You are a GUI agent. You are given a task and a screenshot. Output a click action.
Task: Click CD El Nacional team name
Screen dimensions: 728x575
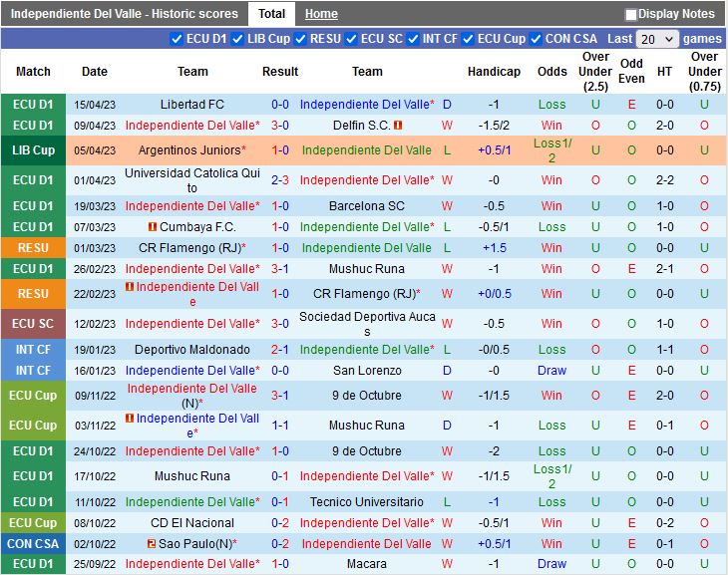(x=192, y=522)
